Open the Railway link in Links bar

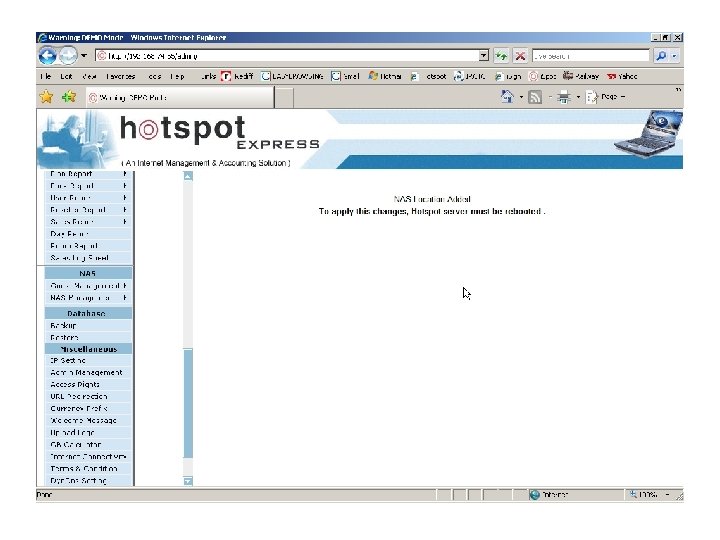coord(581,76)
